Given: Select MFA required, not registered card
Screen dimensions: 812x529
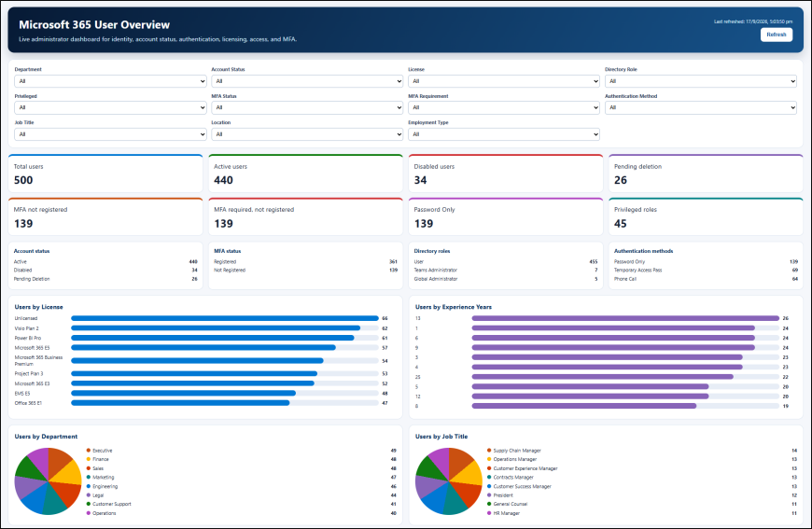Looking at the screenshot, I should pos(305,216).
